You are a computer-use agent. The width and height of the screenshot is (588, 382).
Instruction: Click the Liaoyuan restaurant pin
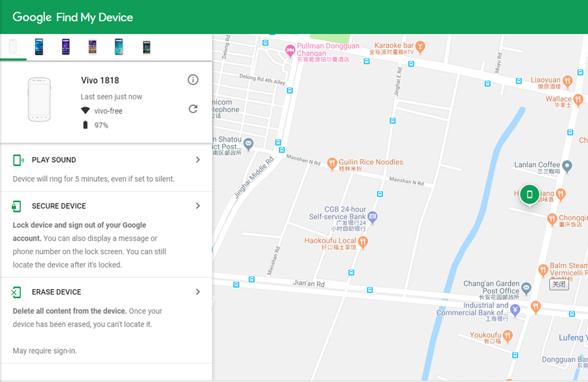[568, 82]
